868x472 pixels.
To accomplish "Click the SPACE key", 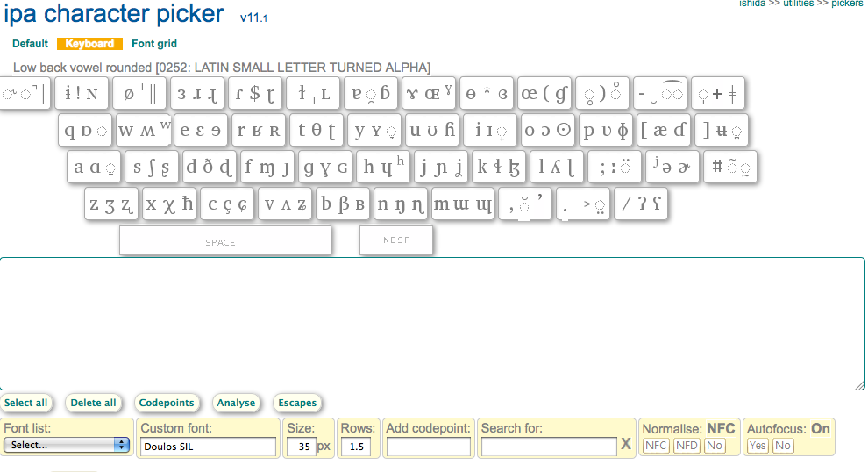I will coord(225,240).
